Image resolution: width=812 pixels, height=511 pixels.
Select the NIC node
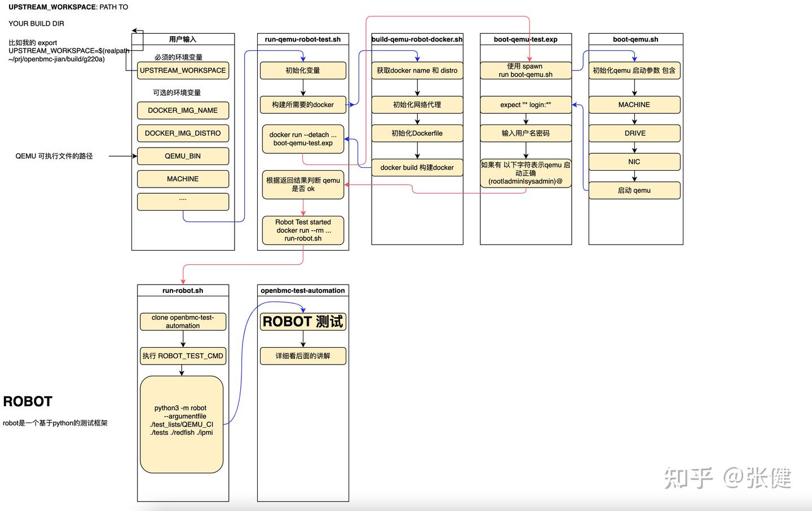[634, 162]
